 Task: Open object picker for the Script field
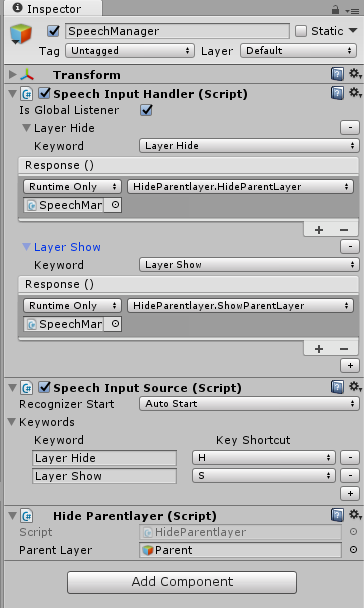click(353, 532)
